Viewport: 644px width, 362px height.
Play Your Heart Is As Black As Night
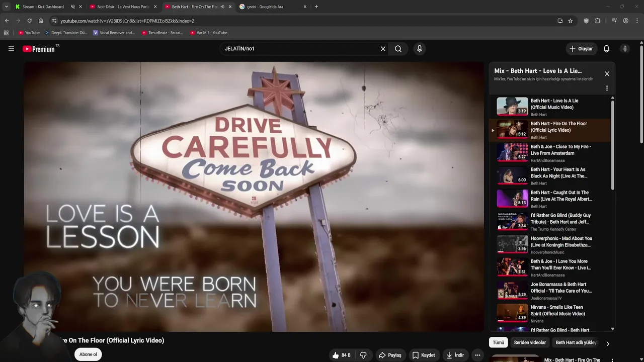[550, 176]
